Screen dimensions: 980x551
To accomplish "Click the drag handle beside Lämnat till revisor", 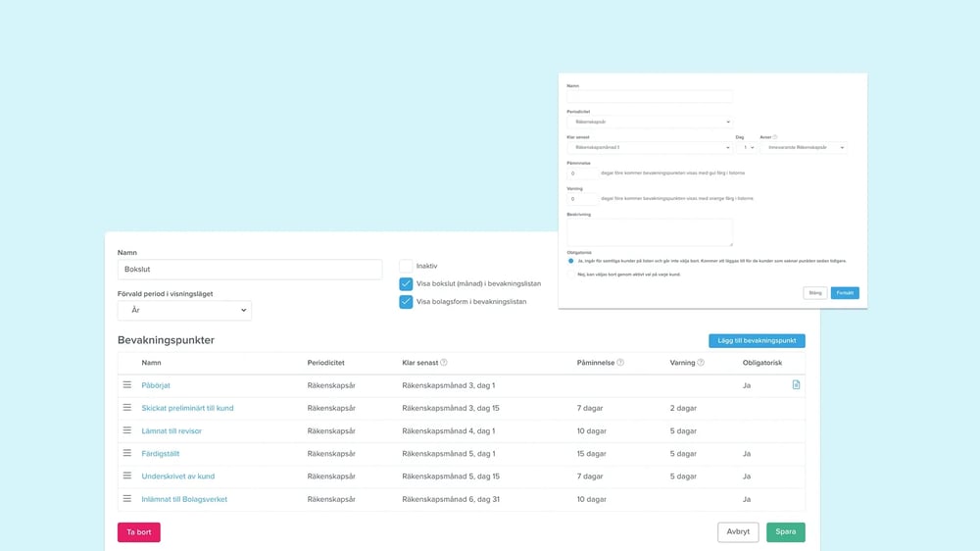I will [126, 430].
